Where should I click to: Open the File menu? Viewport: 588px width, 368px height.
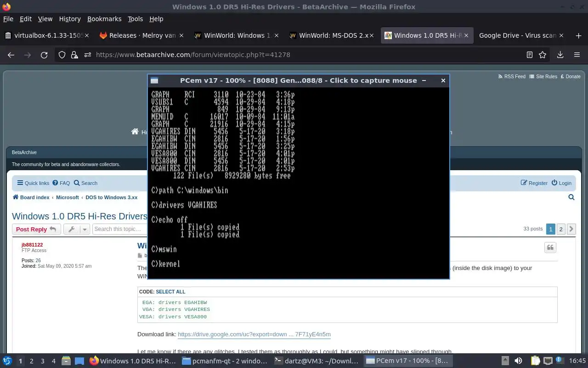click(x=8, y=19)
